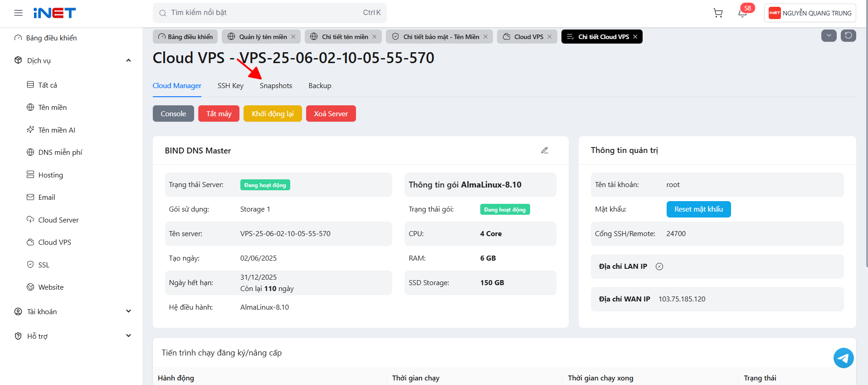Screen dimensions: 868x385
Task: Close the Chi tiết tên miền tab
Action: [375, 37]
